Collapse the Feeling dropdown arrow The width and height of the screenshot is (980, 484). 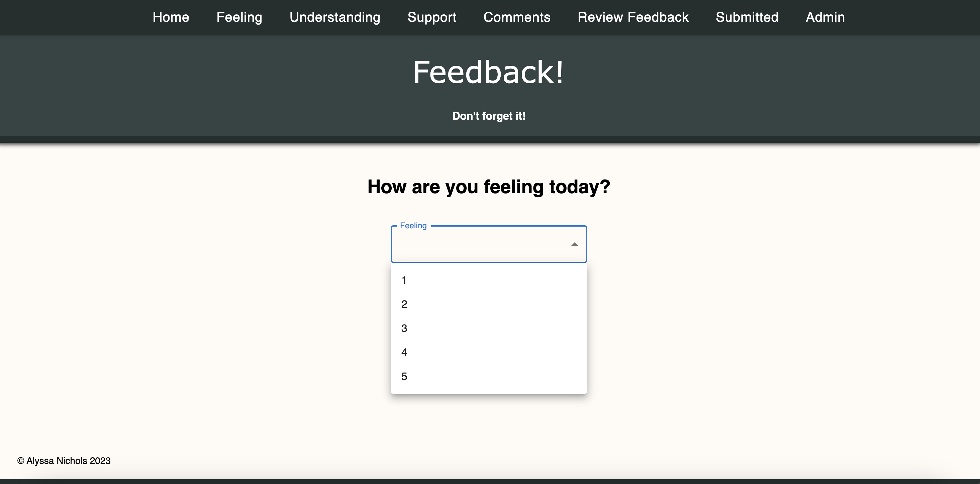pyautogui.click(x=575, y=244)
